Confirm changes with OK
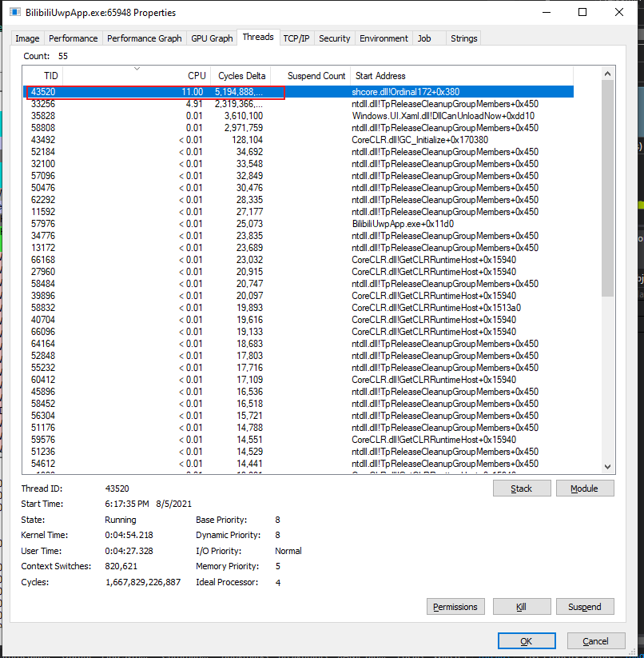The height and width of the screenshot is (658, 644). pyautogui.click(x=526, y=640)
